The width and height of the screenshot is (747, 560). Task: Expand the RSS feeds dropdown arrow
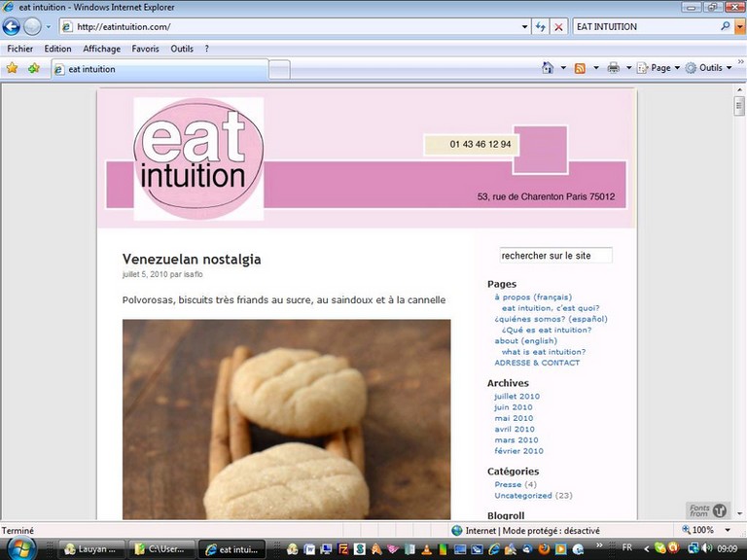[596, 68]
